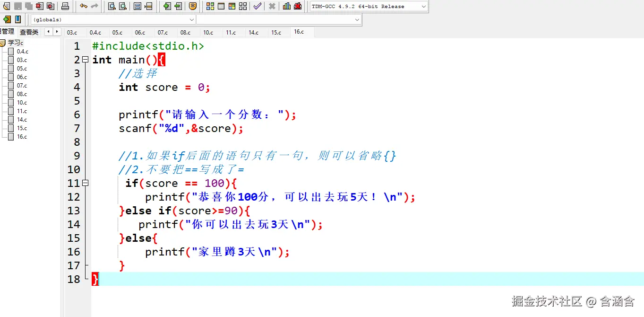Click the Syntax Check checkmark icon
Viewport: 644px width, 317px height.
pyautogui.click(x=258, y=6)
